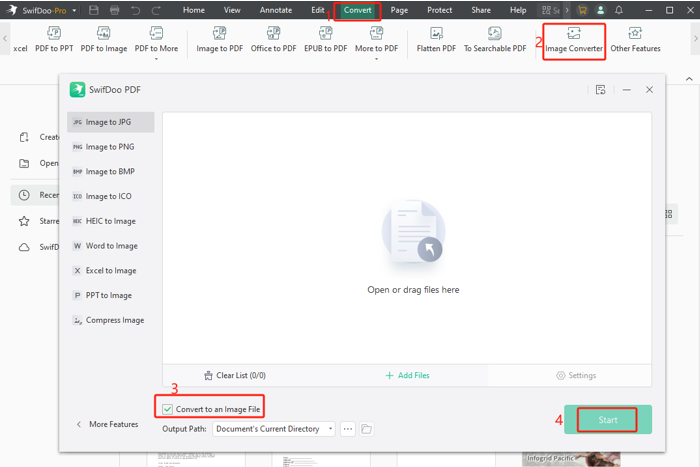Open the output folder icon

367,429
